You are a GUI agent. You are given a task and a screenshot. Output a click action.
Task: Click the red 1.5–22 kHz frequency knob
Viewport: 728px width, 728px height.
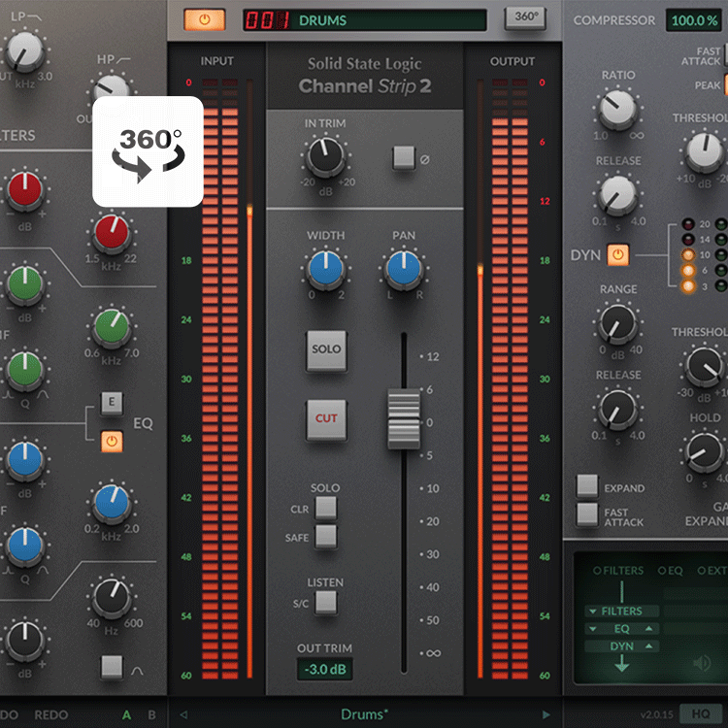point(112,232)
